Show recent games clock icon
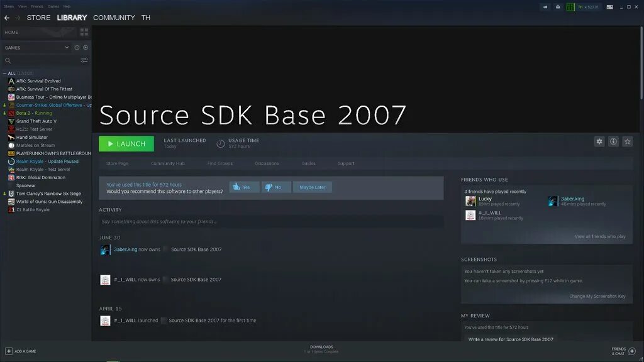The height and width of the screenshot is (362, 644). [77, 48]
